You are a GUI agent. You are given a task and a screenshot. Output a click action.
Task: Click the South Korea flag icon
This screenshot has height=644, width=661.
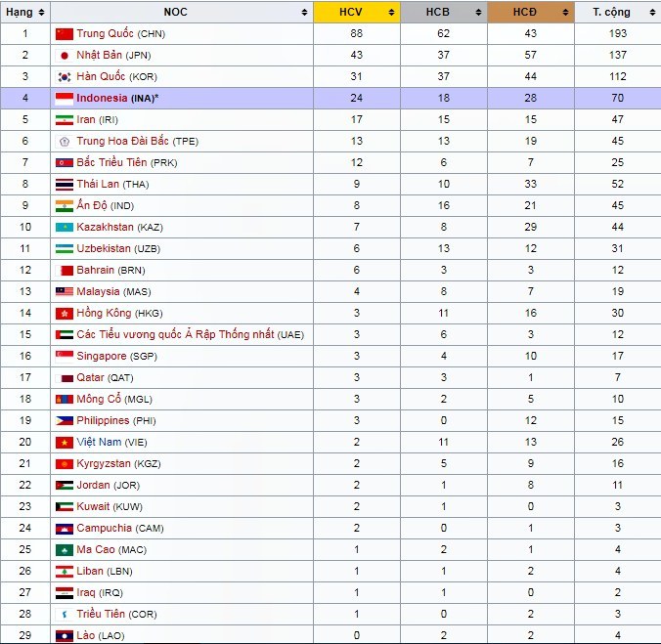(x=65, y=76)
